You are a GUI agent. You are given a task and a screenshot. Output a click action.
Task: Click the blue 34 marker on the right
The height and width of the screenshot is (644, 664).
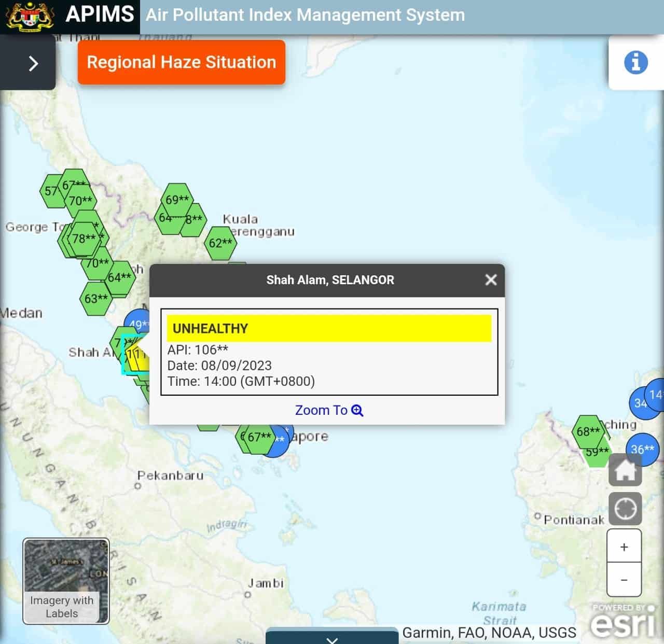click(639, 404)
